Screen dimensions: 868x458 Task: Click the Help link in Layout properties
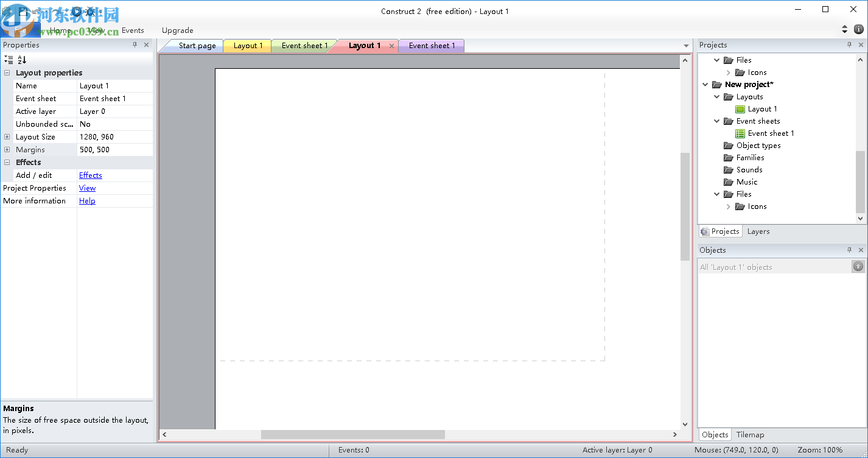tap(86, 200)
